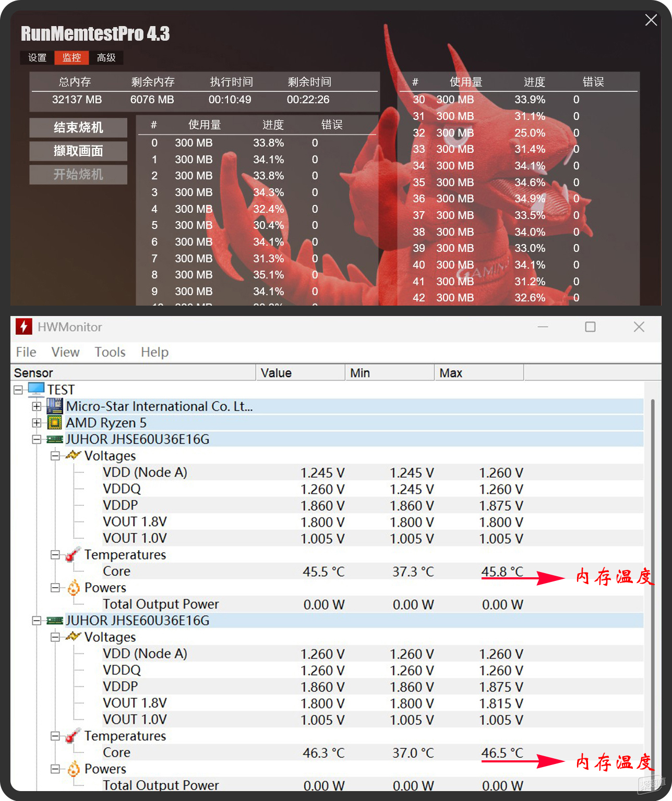The height and width of the screenshot is (801, 672).
Task: Click the first Powers flame icon
Action: [x=74, y=588]
